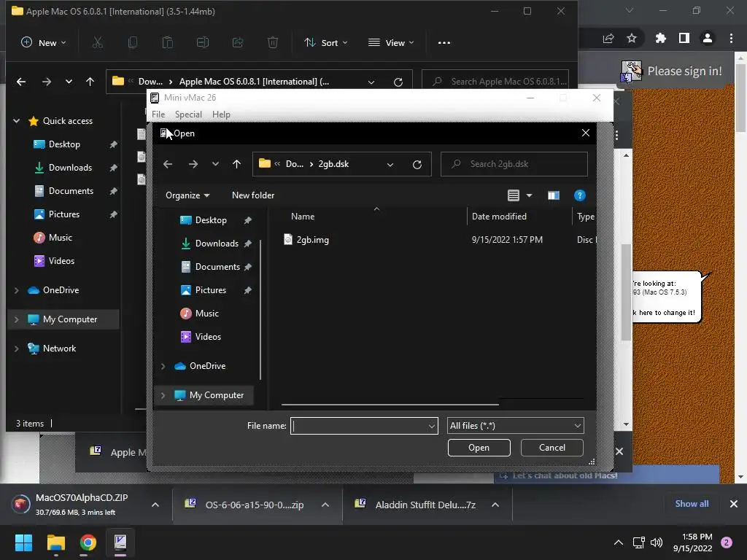This screenshot has height=560, width=747.
Task: Go up one folder in Open dialog
Action: point(237,164)
